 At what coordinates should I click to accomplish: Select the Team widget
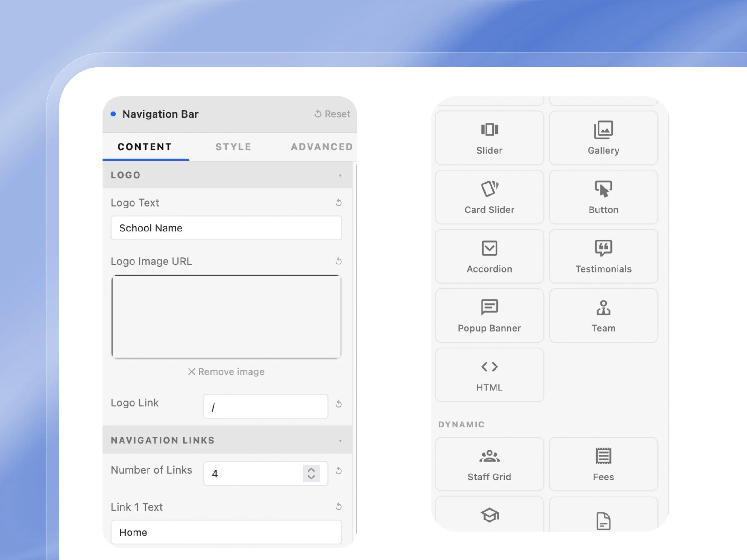[604, 315]
